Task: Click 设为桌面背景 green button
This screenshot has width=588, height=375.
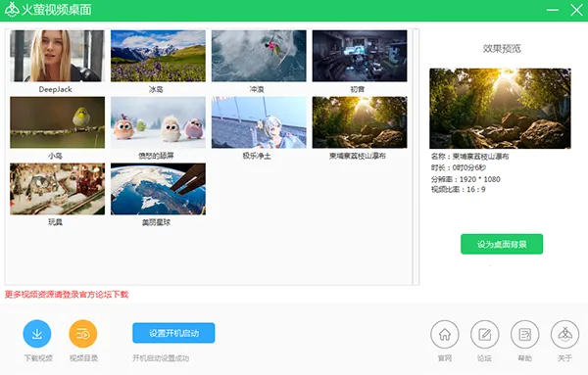Action: (x=502, y=244)
